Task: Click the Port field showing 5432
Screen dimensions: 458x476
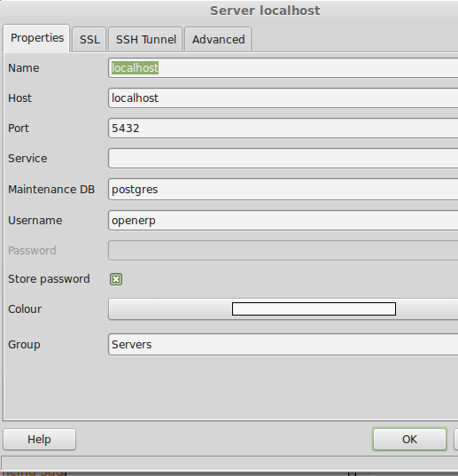Action: click(283, 129)
